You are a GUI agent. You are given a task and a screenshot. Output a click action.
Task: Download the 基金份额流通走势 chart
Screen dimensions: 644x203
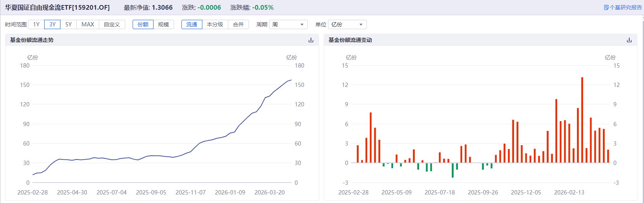[x=311, y=40]
